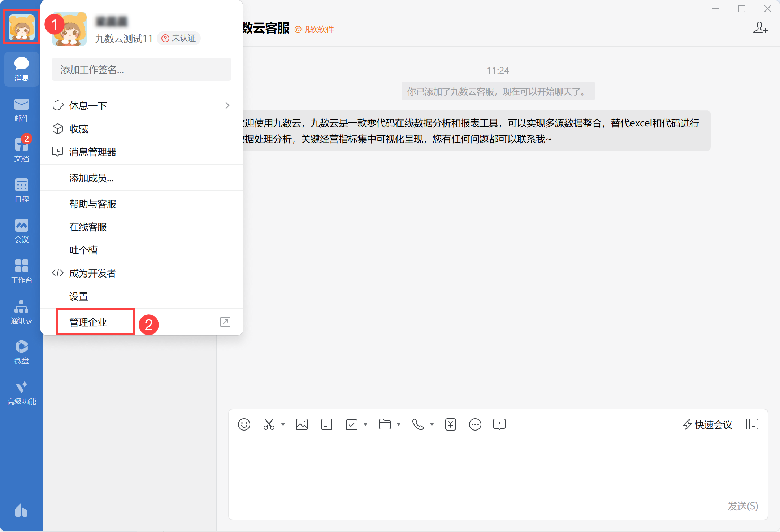The image size is (780, 532).
Task: Select 设置 menu entry
Action: click(x=79, y=296)
